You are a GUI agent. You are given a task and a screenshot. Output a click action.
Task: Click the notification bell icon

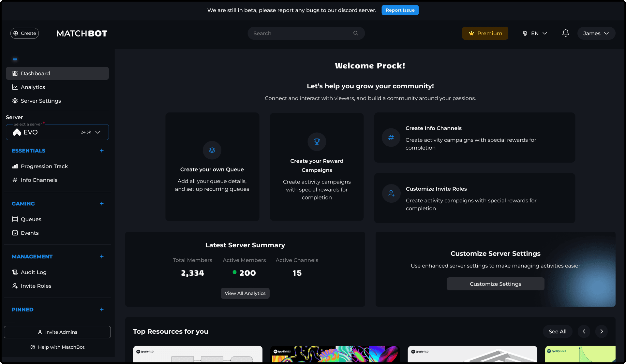click(566, 33)
